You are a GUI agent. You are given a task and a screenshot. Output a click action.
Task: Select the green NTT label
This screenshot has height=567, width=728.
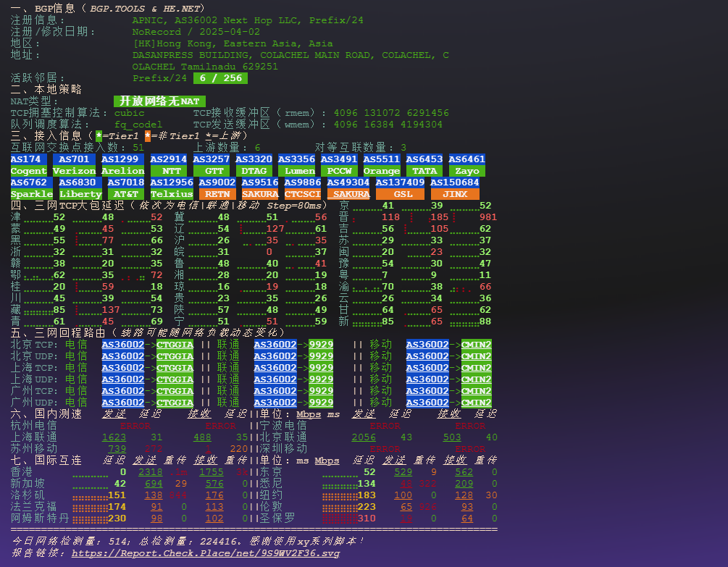pos(168,171)
